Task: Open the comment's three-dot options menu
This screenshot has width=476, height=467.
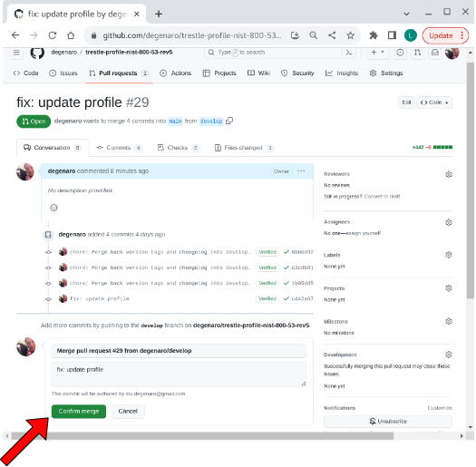Action: 301,171
